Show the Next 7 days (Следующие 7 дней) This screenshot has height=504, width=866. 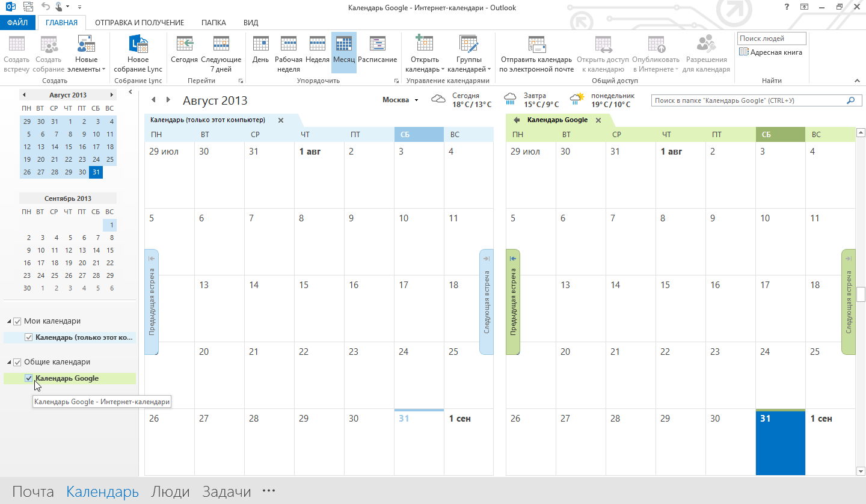click(x=221, y=54)
